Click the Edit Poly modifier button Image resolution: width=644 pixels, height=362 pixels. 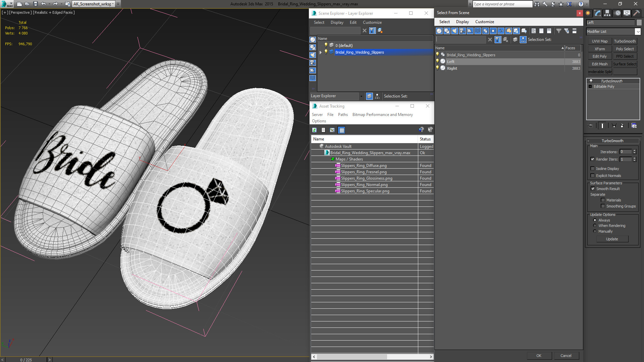[599, 56]
